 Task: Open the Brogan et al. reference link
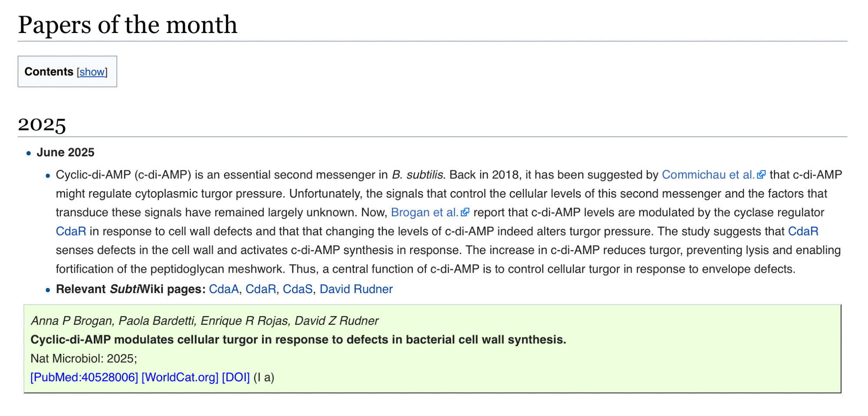point(424,212)
